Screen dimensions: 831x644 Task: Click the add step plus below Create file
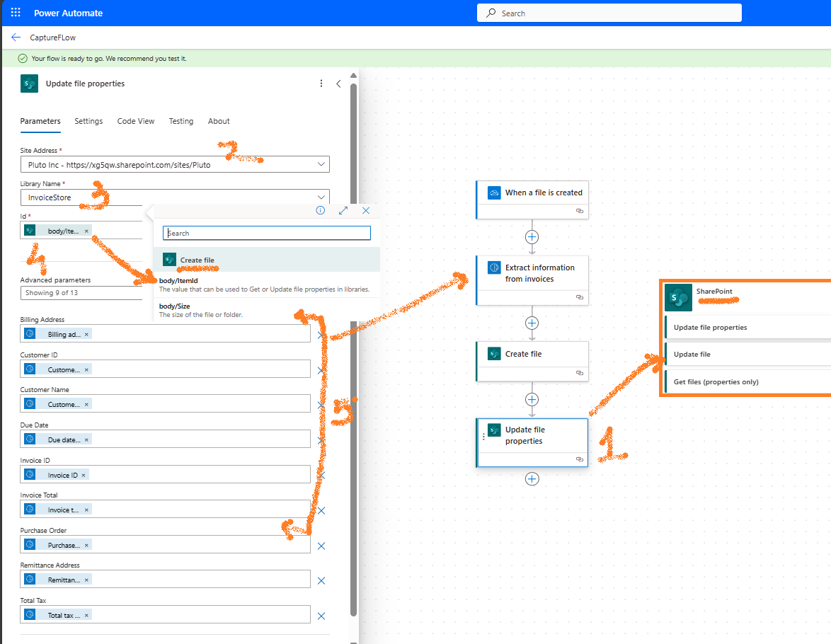click(x=532, y=399)
